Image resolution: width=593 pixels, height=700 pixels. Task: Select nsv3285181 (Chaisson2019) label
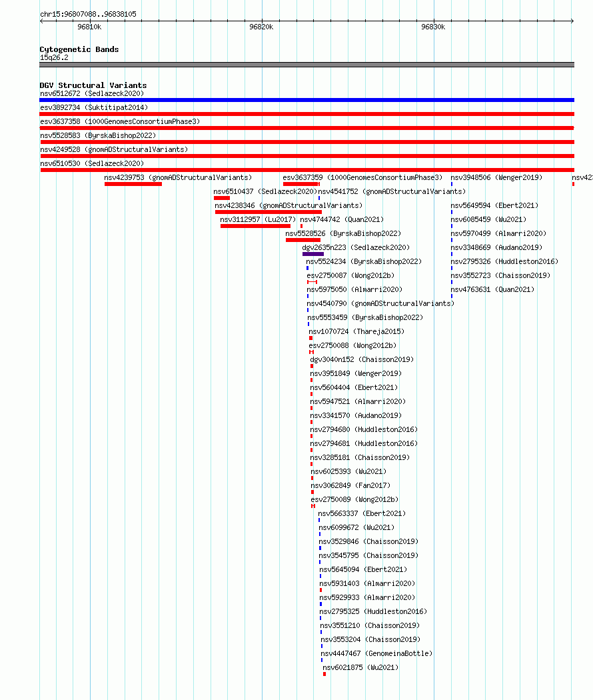[360, 457]
